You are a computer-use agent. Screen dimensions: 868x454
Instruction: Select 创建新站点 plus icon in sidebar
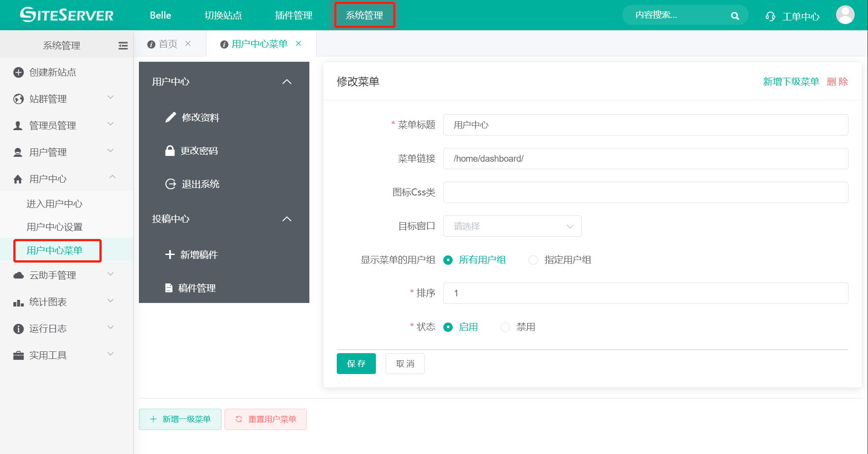tap(18, 72)
